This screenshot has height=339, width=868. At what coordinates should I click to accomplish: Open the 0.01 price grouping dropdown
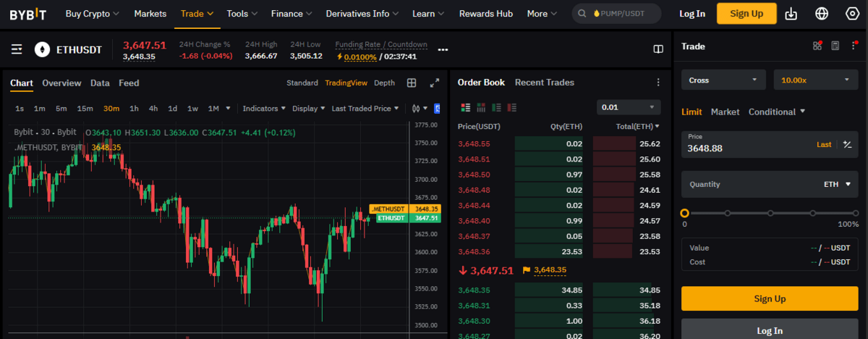[629, 107]
